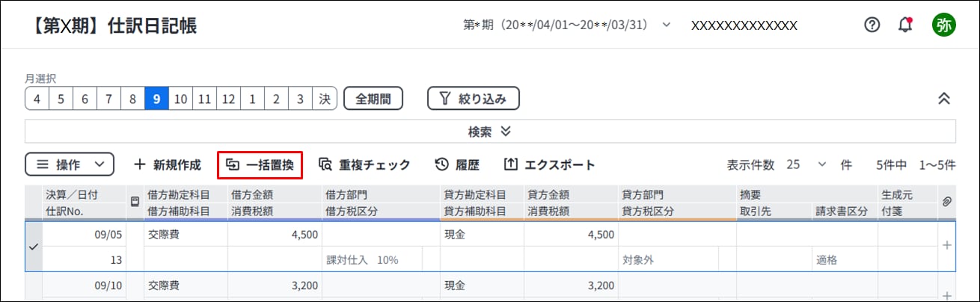Click the 重複チェック button
The width and height of the screenshot is (980, 302).
click(x=364, y=164)
